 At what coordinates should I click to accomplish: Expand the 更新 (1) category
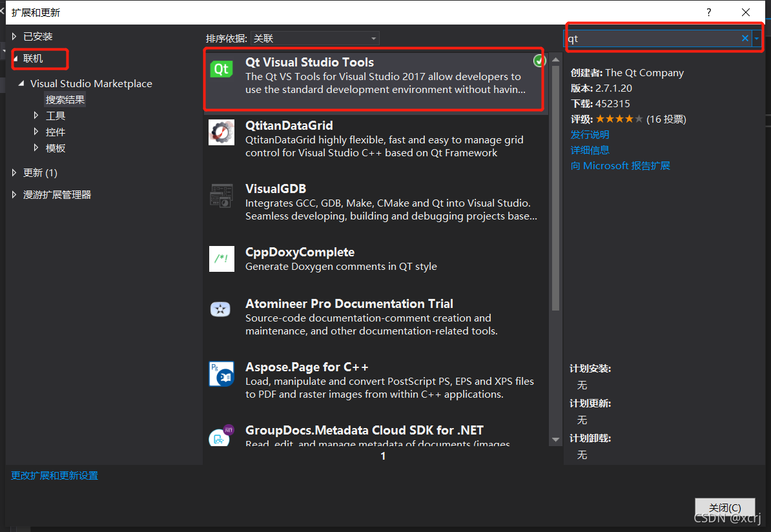click(x=14, y=172)
